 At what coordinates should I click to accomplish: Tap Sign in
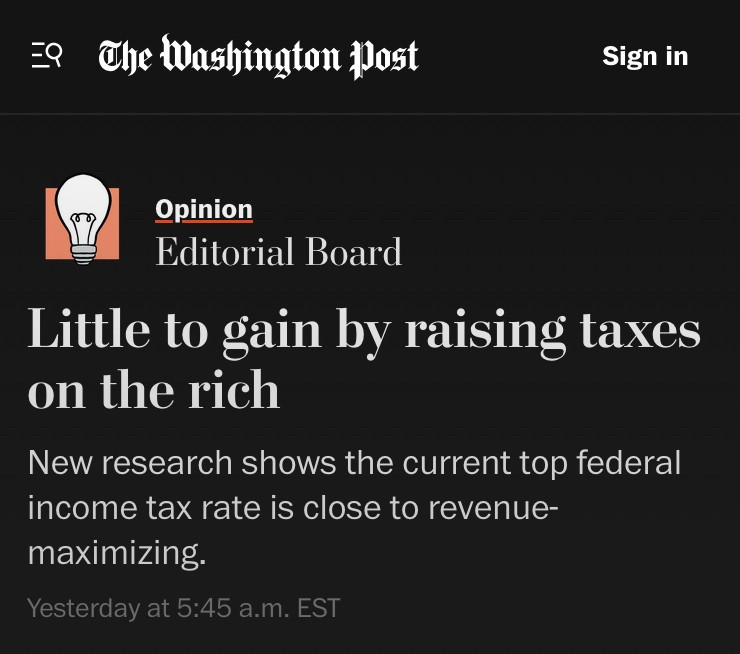pos(645,56)
